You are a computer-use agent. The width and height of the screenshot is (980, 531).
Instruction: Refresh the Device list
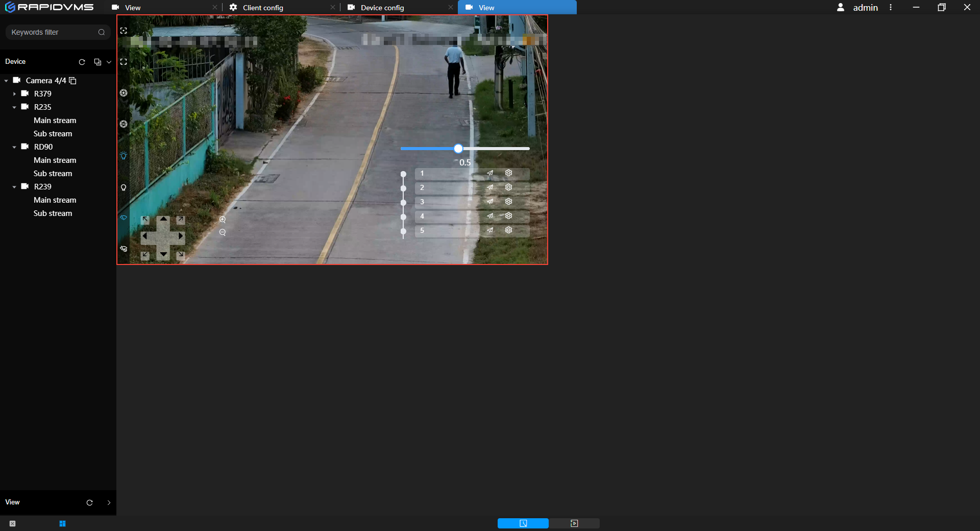(82, 62)
